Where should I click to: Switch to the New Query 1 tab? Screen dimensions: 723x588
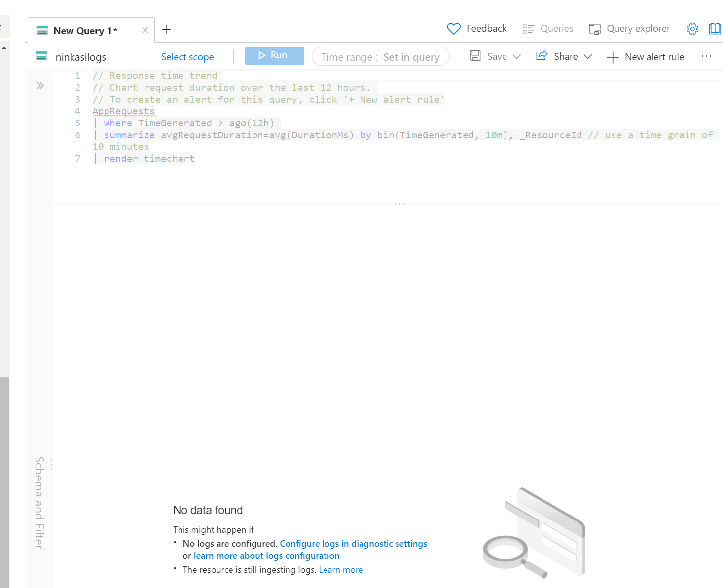[85, 30]
